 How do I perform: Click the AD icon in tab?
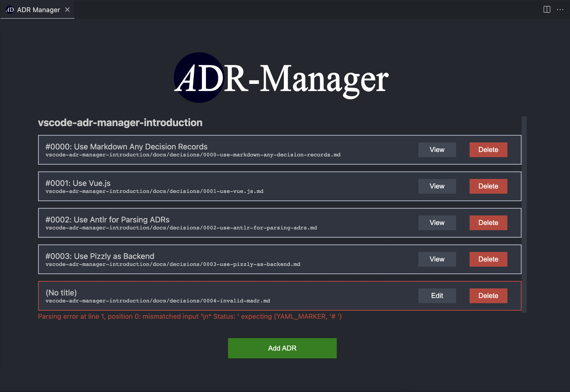(10, 10)
